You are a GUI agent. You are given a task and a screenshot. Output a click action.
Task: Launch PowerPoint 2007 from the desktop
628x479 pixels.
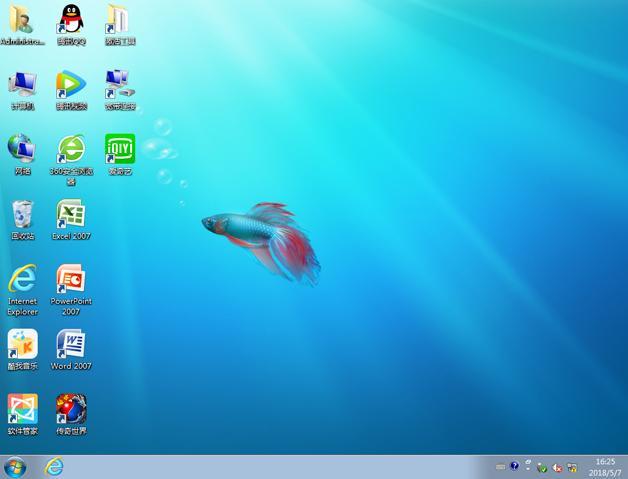70,280
